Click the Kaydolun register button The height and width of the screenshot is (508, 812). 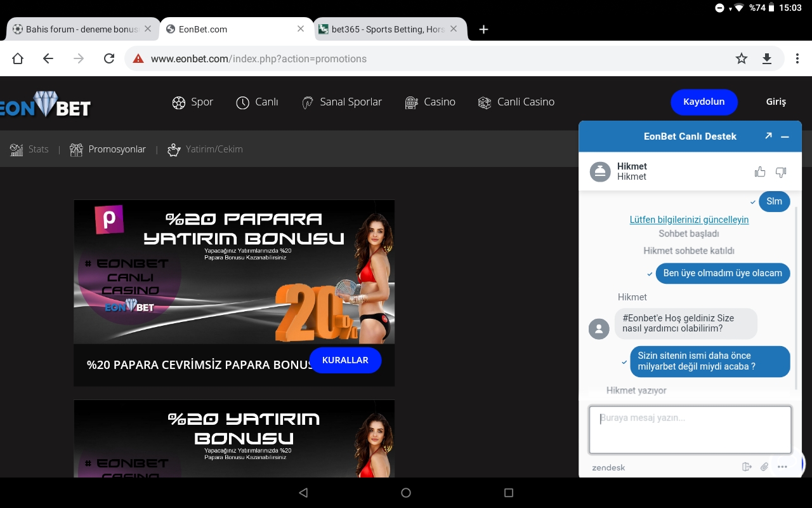tap(704, 102)
